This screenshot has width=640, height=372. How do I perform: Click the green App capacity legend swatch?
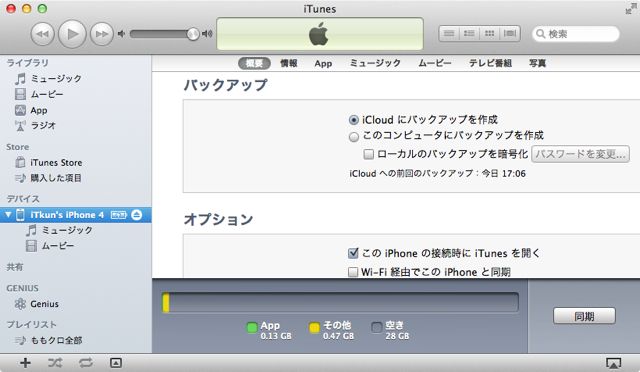pos(252,327)
